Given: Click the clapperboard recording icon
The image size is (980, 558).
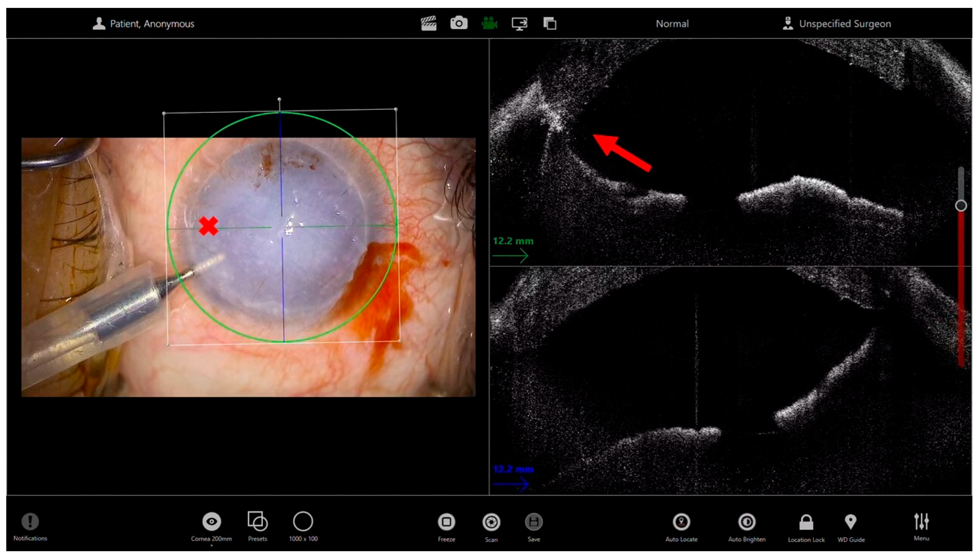Looking at the screenshot, I should click(x=428, y=23).
